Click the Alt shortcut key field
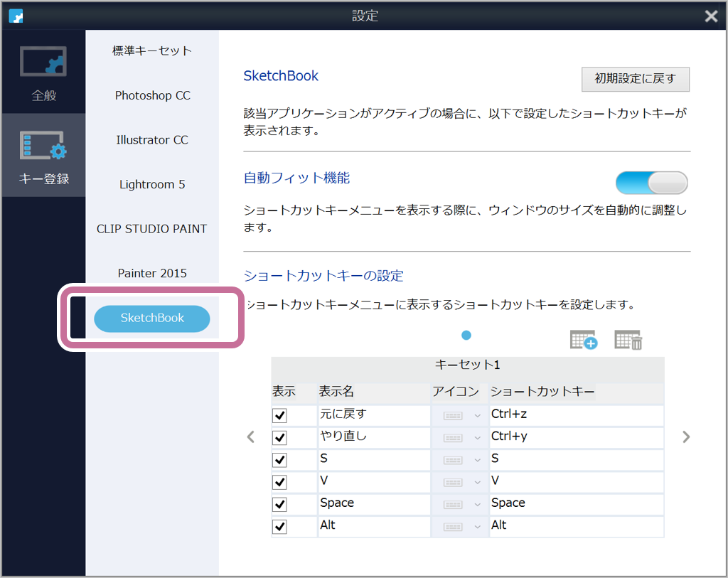Viewport: 728px width, 578px height. pos(577,527)
